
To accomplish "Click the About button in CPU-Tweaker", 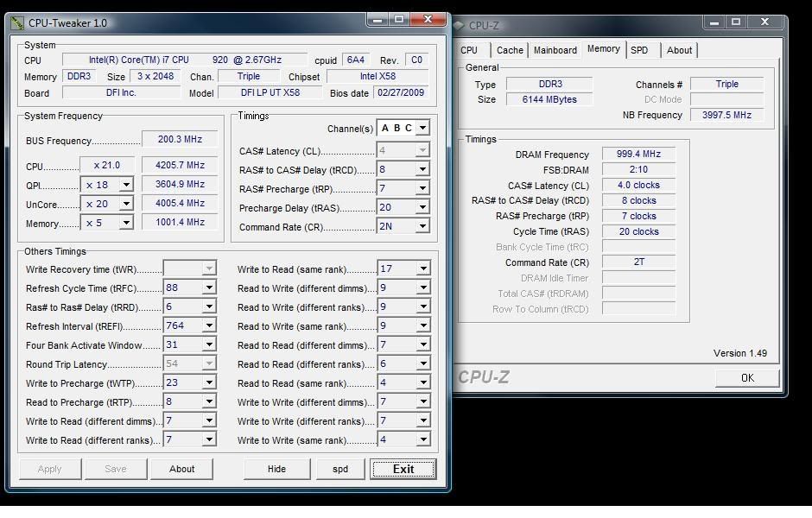I will coord(181,469).
